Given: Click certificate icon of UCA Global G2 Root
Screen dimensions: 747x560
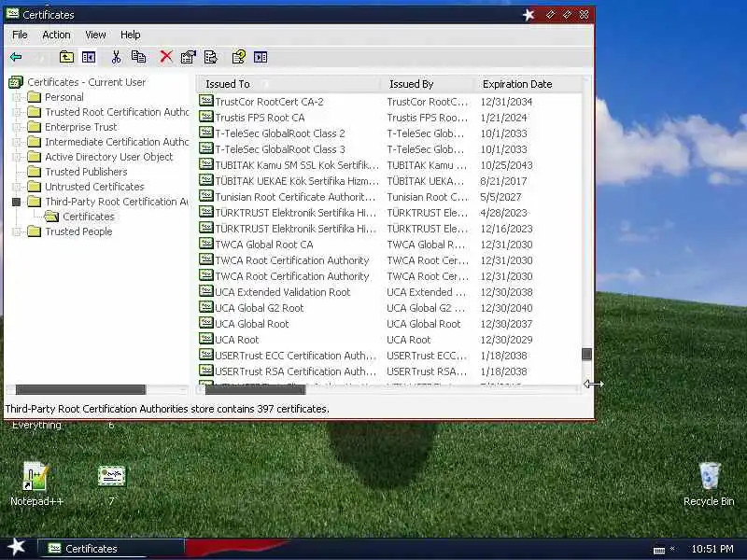Looking at the screenshot, I should pyautogui.click(x=205, y=307).
